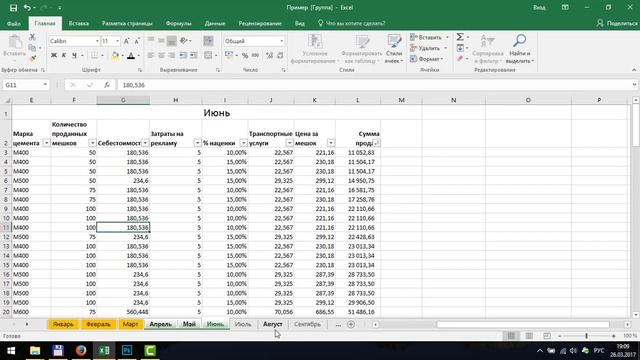Click the Удалить cells button
The image size is (640, 360).
429,48
